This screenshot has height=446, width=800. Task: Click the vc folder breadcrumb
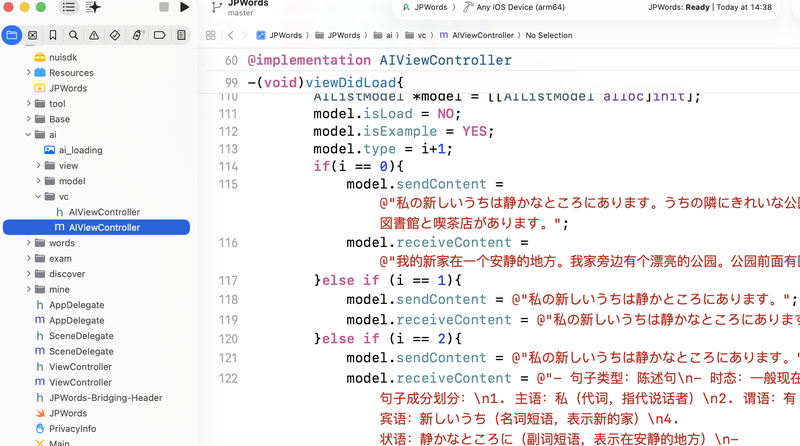(x=416, y=35)
